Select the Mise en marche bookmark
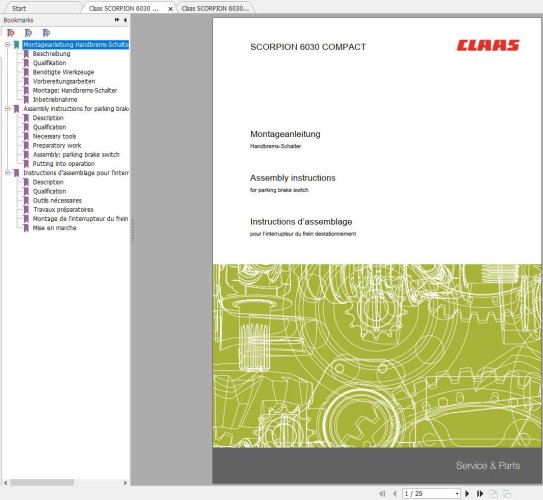The height and width of the screenshot is (500, 543). click(x=54, y=228)
